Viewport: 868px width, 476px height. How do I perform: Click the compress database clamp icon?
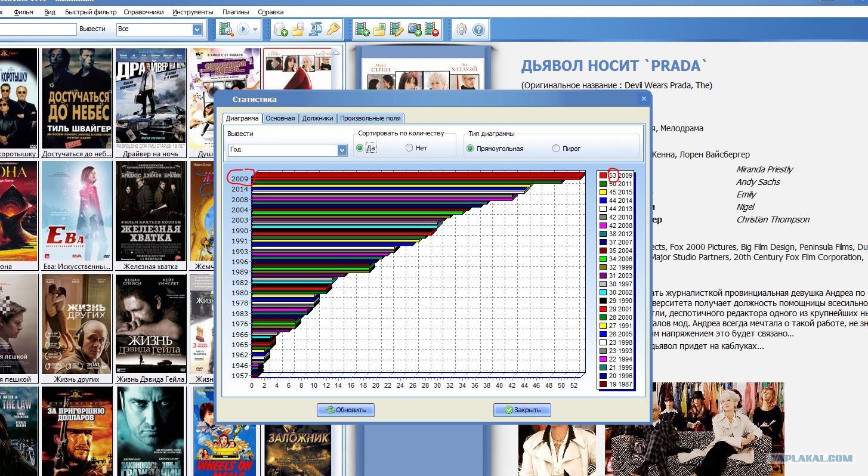tap(316, 29)
